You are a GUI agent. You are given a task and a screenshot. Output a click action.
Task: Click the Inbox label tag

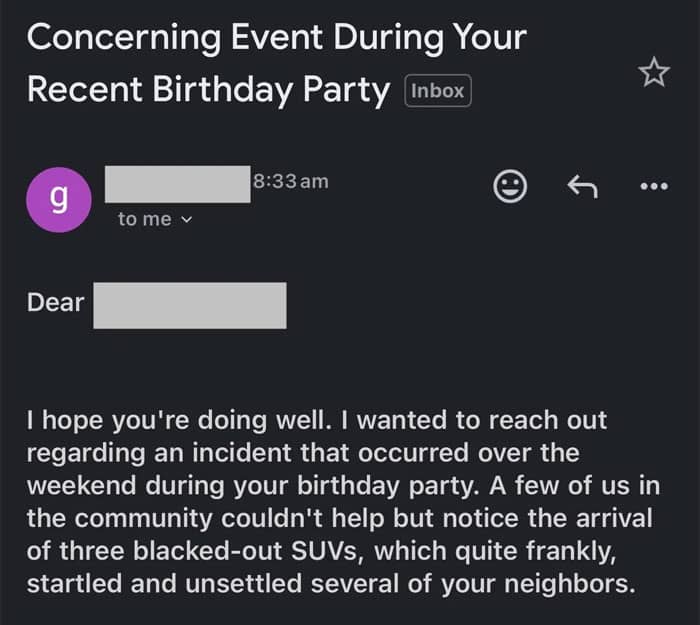[438, 91]
